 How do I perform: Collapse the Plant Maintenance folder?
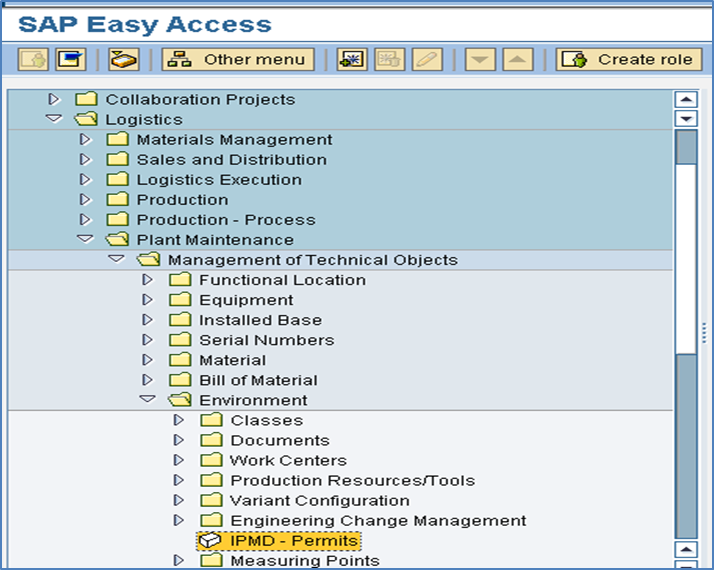tap(85, 239)
